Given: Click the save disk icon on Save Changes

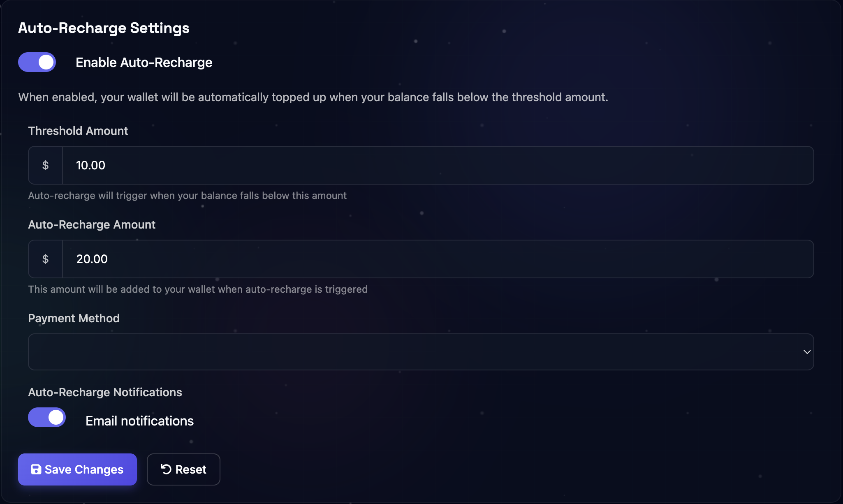Looking at the screenshot, I should click(x=36, y=469).
